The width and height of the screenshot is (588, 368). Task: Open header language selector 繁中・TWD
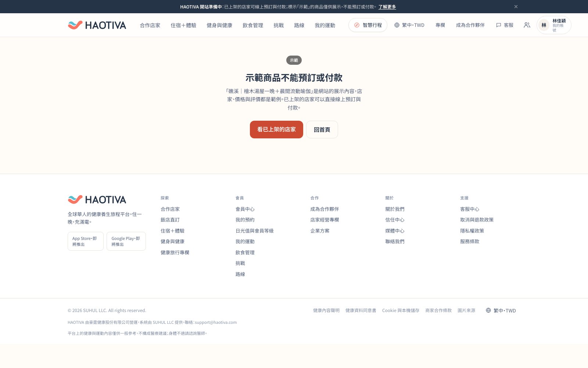tap(409, 25)
